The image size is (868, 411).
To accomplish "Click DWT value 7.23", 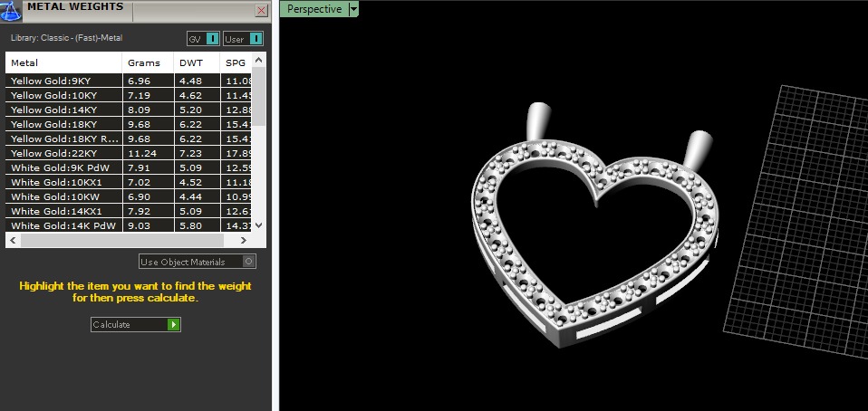I will (x=191, y=153).
